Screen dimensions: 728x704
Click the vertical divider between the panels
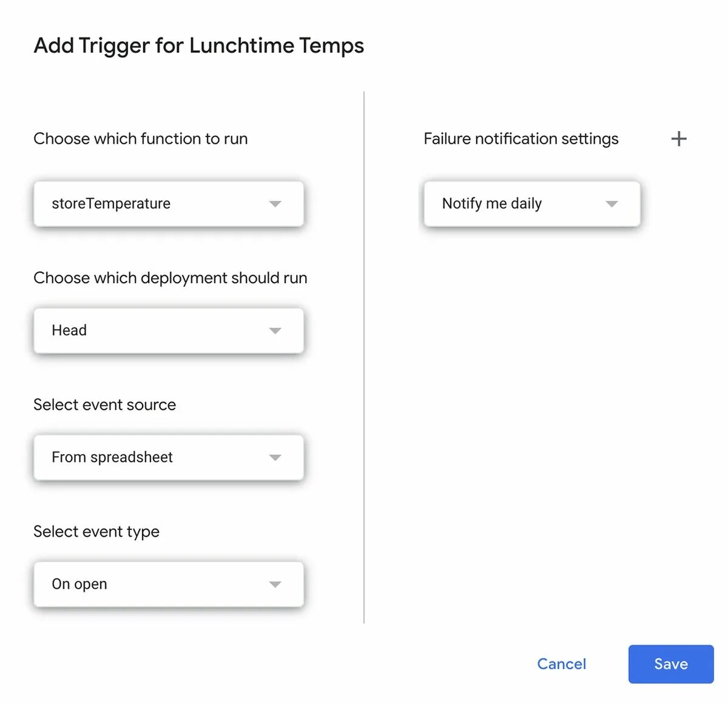[364, 358]
